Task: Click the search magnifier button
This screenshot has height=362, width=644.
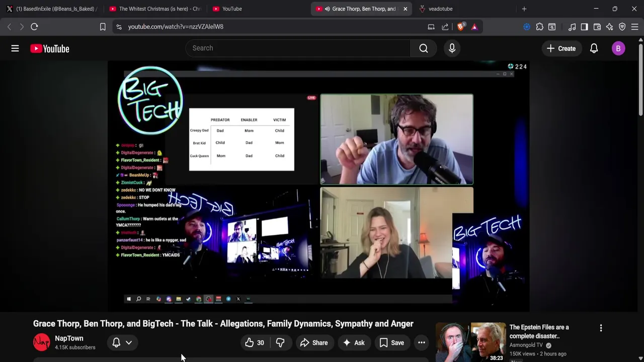Action: pyautogui.click(x=424, y=48)
